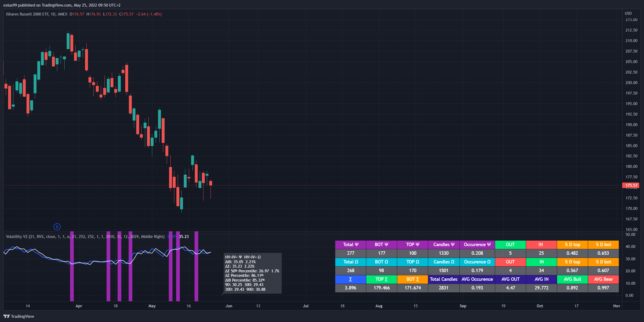This screenshot has height=322, width=644.
Task: Click the Total Ω header cell
Action: (x=350, y=262)
